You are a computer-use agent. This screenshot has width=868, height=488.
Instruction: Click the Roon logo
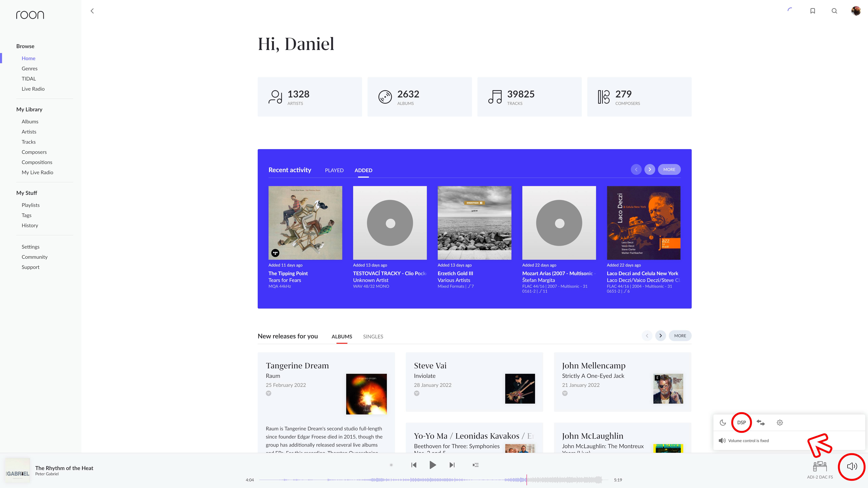click(30, 15)
